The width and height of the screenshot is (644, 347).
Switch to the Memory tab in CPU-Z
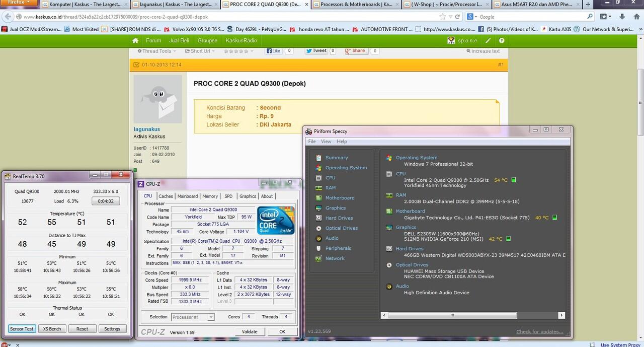[210, 196]
